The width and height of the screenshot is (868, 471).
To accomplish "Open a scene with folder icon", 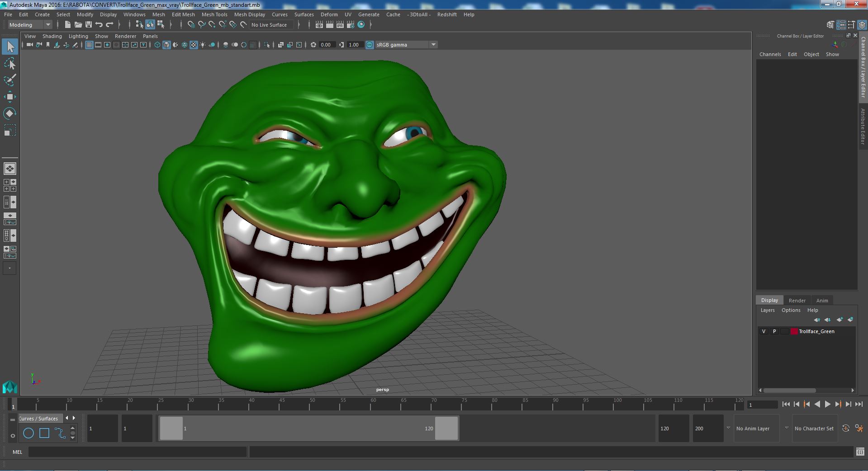I will (x=78, y=25).
